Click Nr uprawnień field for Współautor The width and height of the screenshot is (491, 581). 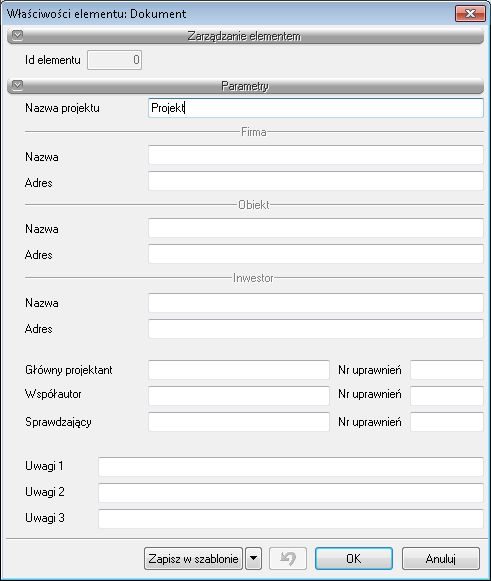447,396
